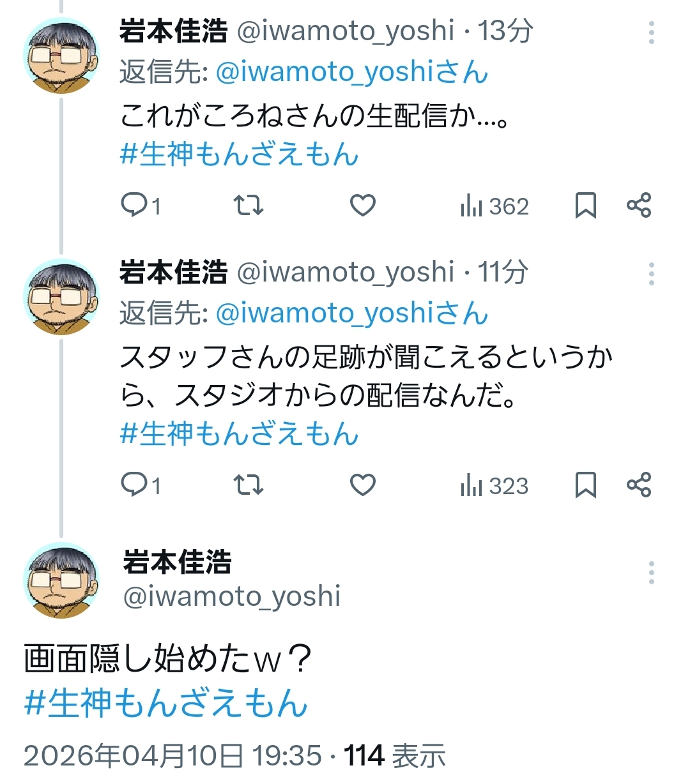This screenshot has width=690, height=784.
Task: View analytics showing 323 views
Action: (x=494, y=486)
